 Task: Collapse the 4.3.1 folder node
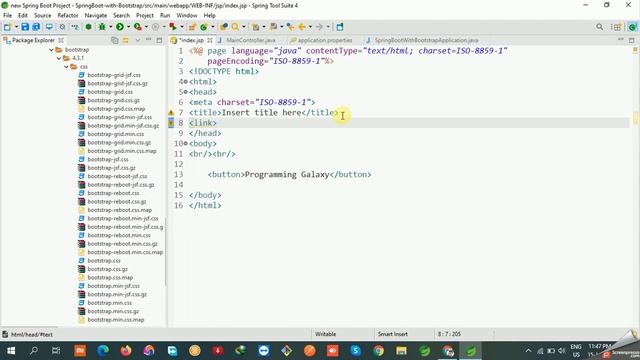coord(59,58)
